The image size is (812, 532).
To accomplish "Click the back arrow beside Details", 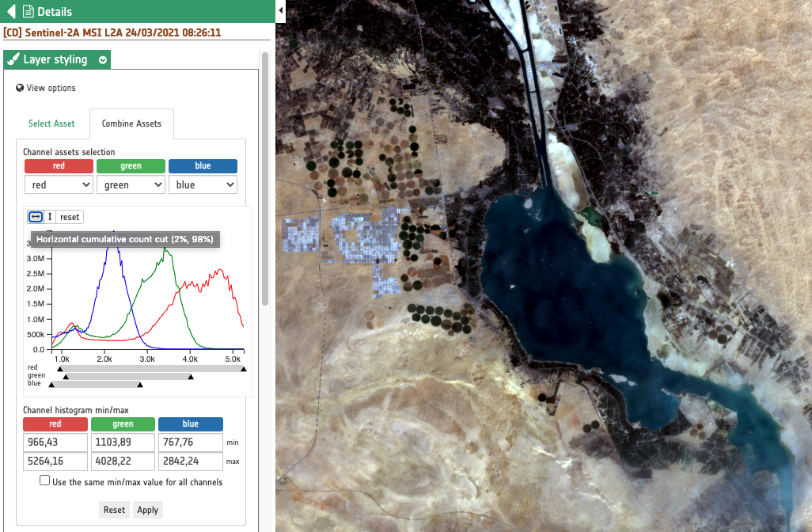I will 10,12.
